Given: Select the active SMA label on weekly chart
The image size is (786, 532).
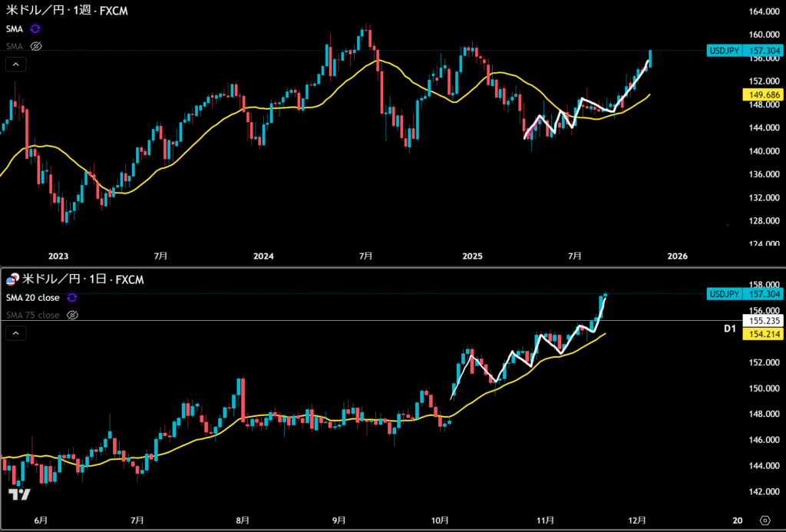Looking at the screenshot, I should point(15,28).
